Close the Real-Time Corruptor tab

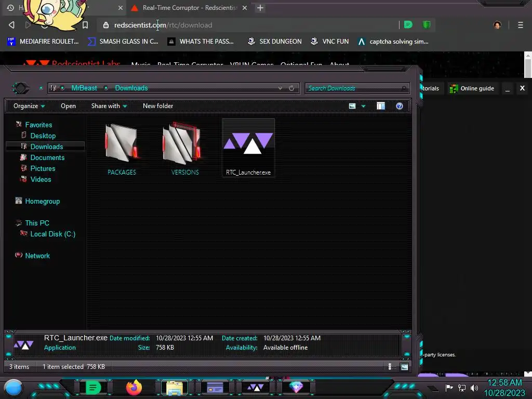pyautogui.click(x=245, y=8)
